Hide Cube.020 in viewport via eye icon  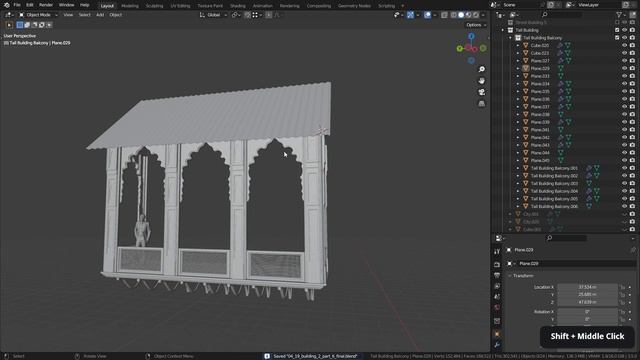624,45
